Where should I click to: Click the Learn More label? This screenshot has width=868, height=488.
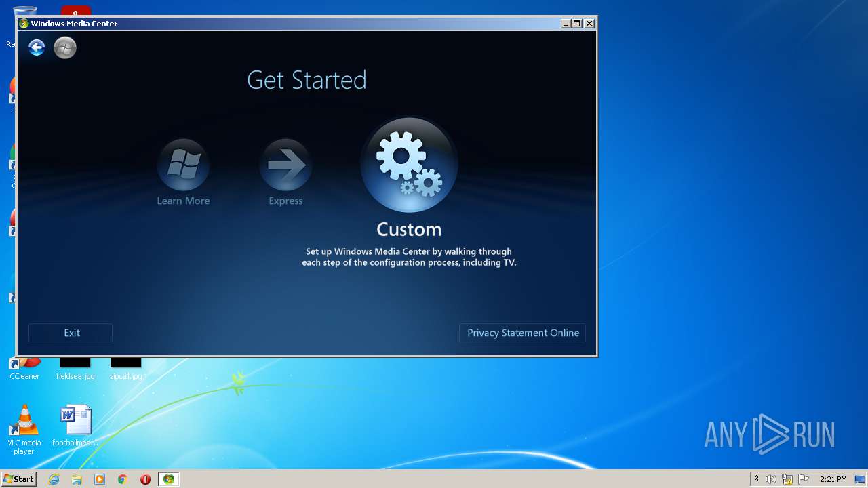coord(183,201)
